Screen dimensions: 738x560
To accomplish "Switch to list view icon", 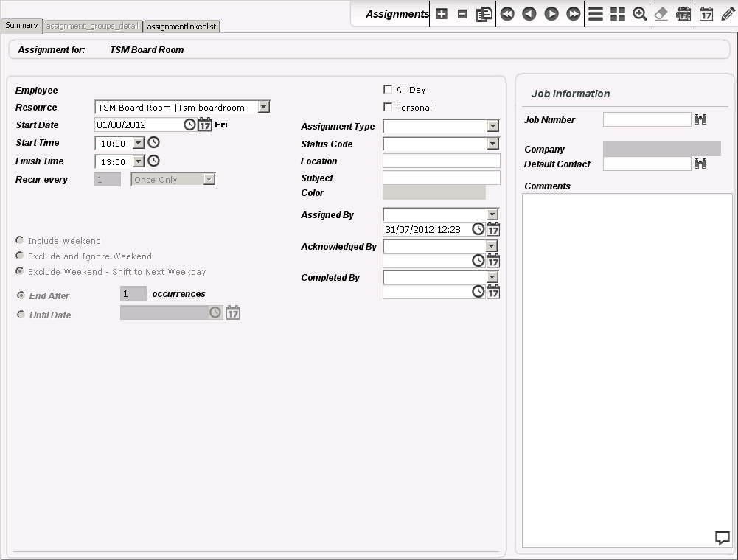I will click(596, 14).
